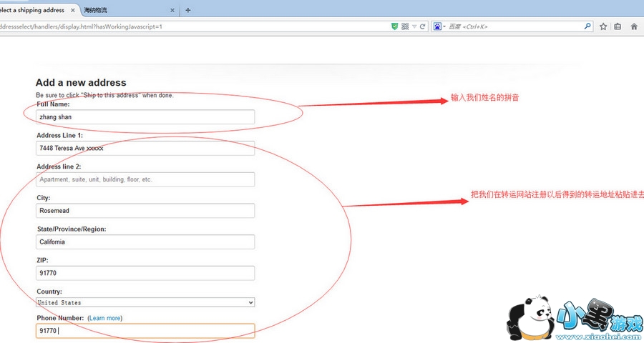Open search engine selector dropdown arrow
644x343 pixels.
(444, 26)
